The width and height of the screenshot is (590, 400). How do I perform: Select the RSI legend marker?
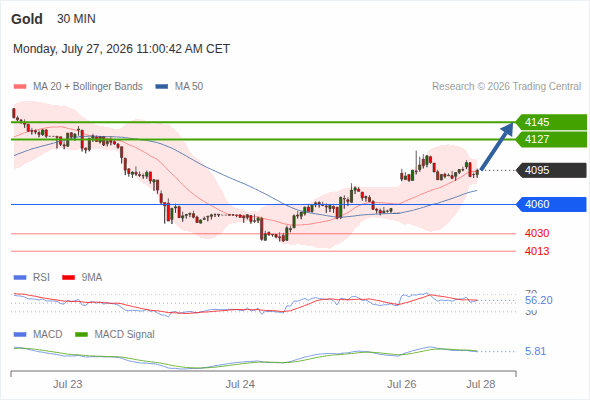coord(20,278)
